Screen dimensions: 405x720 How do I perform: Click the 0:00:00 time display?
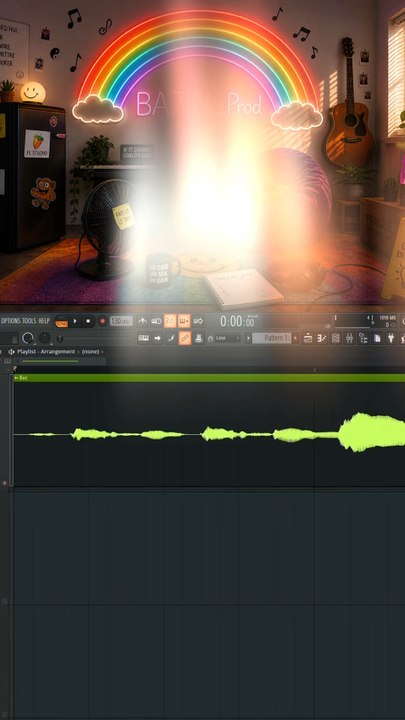(x=237, y=321)
